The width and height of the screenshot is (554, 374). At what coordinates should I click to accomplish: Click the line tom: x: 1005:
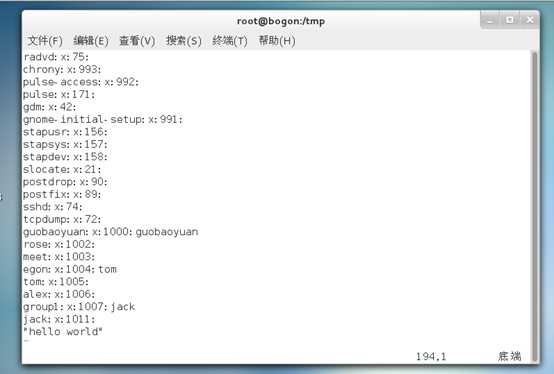tap(56, 282)
